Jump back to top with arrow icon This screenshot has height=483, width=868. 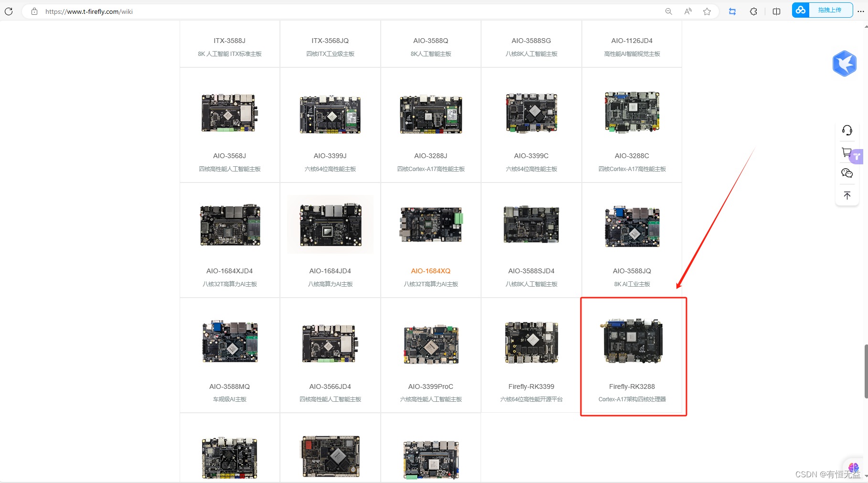tap(847, 195)
